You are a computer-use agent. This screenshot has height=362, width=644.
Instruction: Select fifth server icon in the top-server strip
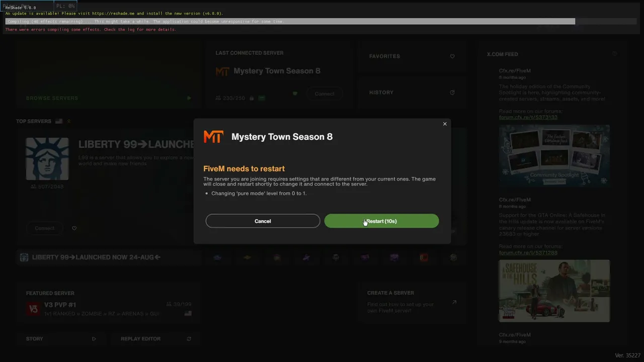[x=336, y=257]
